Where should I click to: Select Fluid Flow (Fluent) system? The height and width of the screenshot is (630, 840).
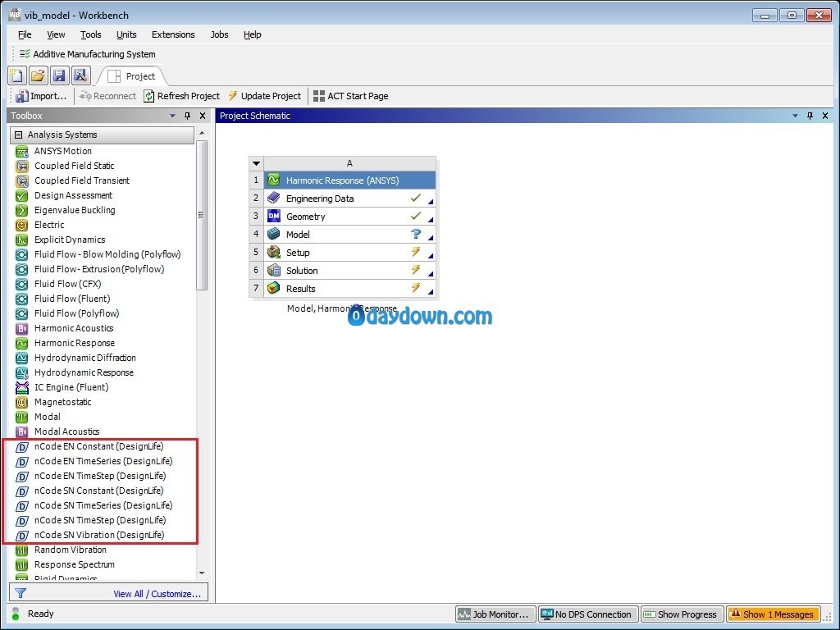click(72, 299)
